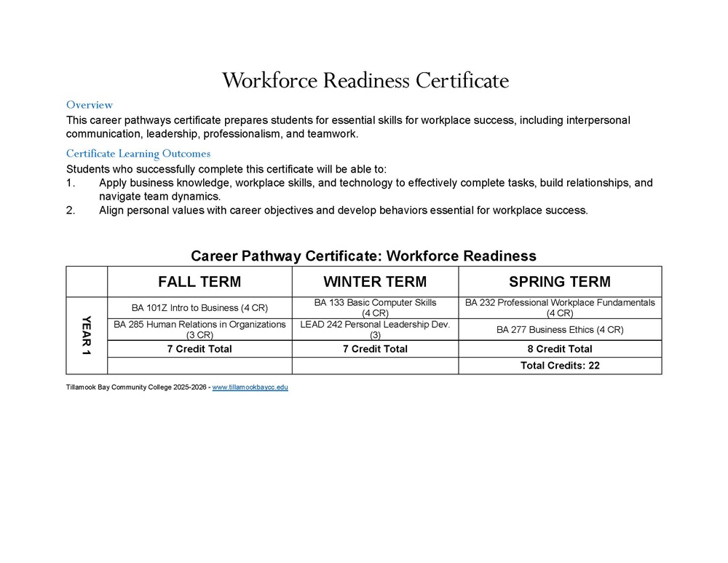Select the Overview heading

pos(90,105)
